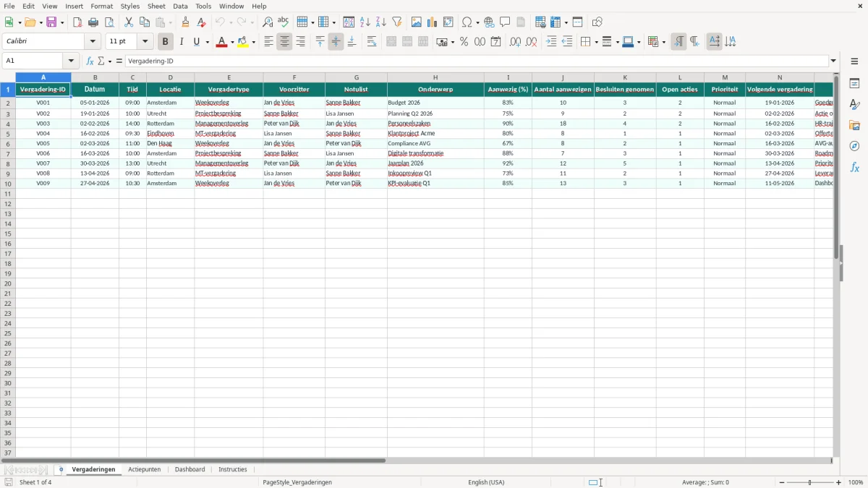Screen dimensions: 868x488
Task: Toggle Center Horizontally alignment
Action: click(284, 42)
